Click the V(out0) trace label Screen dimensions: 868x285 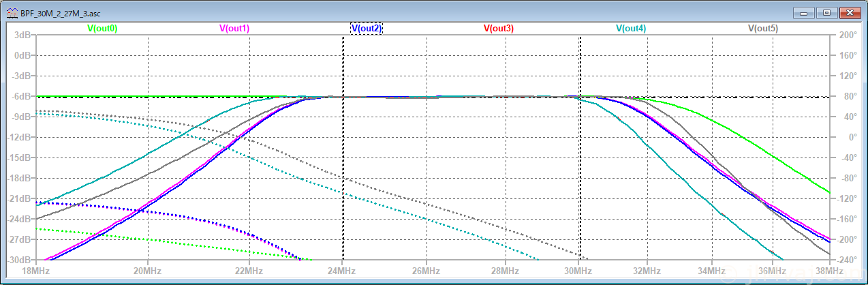(102, 29)
